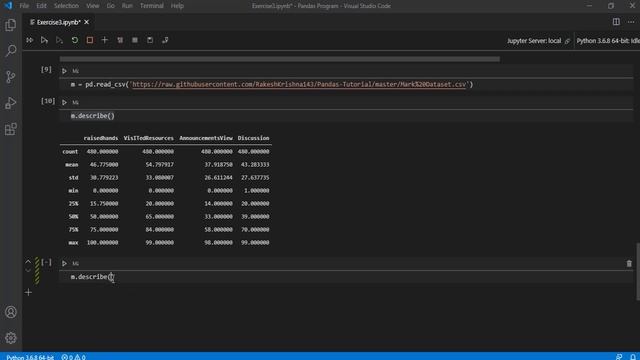Run the last m.describe cell
640x360 pixels.
64,263
